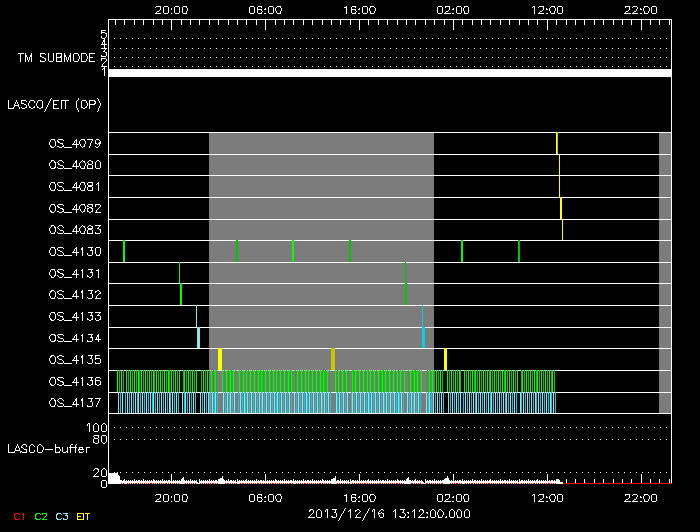Click the LASCO-buffer axis label

click(x=50, y=450)
